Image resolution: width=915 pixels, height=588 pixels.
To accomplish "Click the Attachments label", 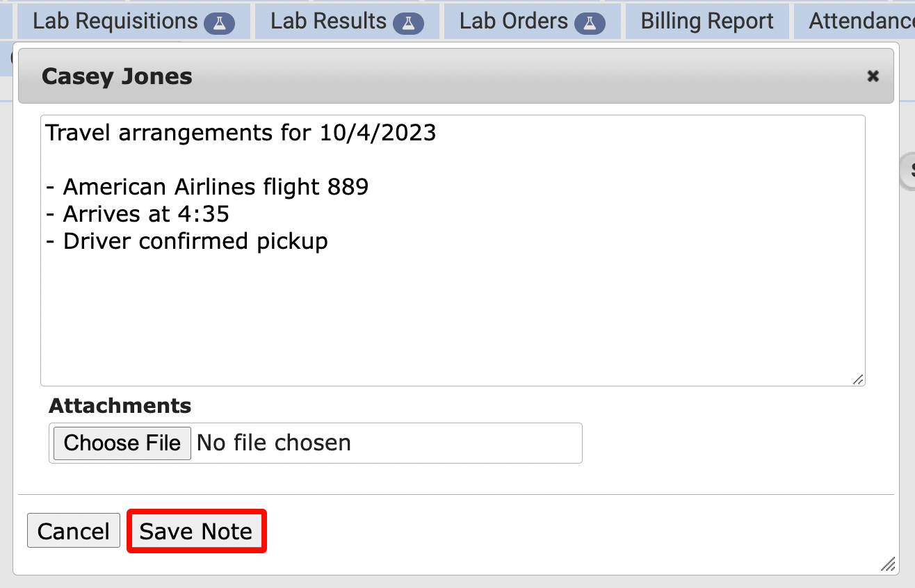I will 120,406.
